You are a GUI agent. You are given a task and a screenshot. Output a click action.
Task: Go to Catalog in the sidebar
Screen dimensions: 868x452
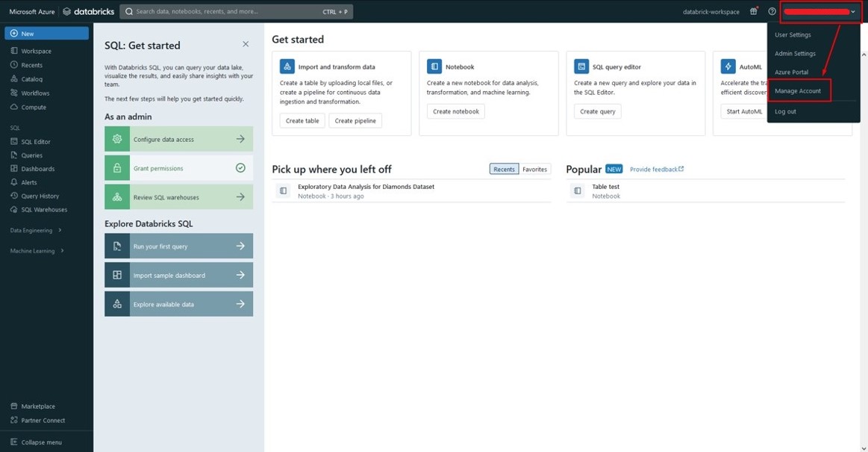(27, 79)
